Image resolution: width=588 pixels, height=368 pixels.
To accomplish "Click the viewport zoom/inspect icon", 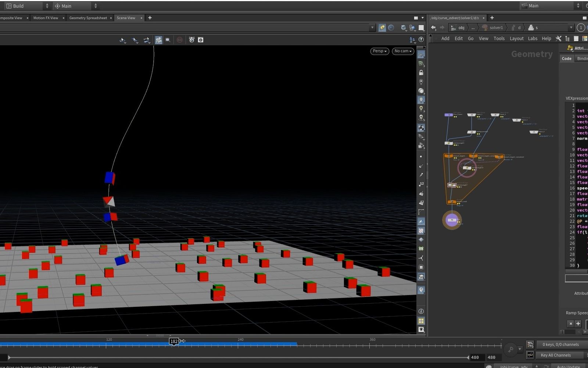I will [x=168, y=40].
